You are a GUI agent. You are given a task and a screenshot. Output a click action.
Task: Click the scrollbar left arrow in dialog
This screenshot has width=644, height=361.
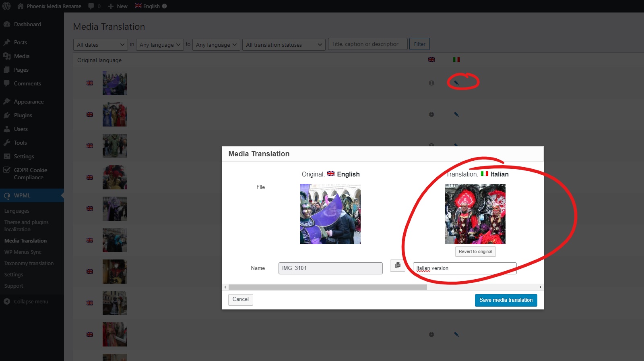pyautogui.click(x=225, y=287)
